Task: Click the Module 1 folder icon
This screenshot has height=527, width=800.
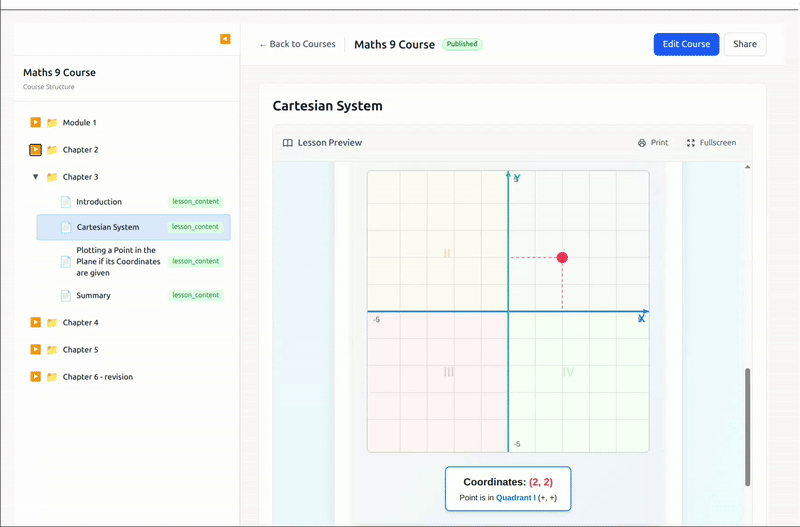Action: click(x=52, y=123)
